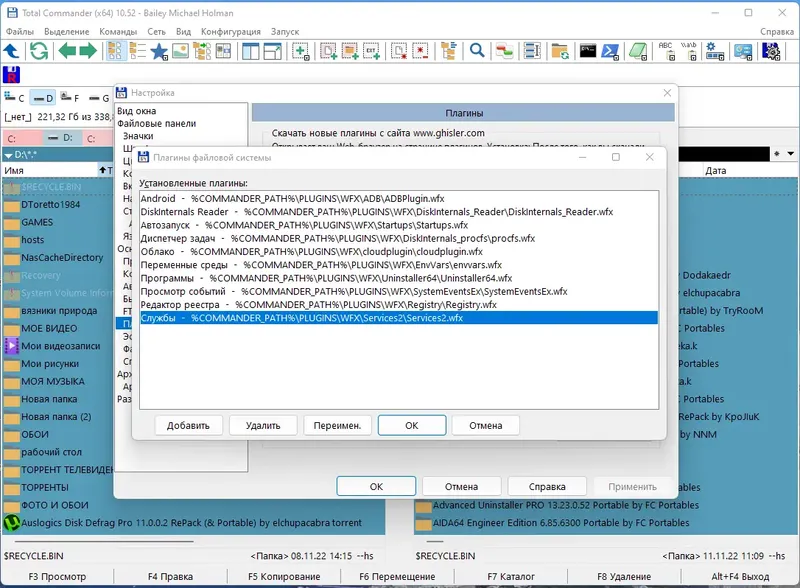Click the green Back arrow in toolbar
This screenshot has width=800, height=588.
coord(67,51)
